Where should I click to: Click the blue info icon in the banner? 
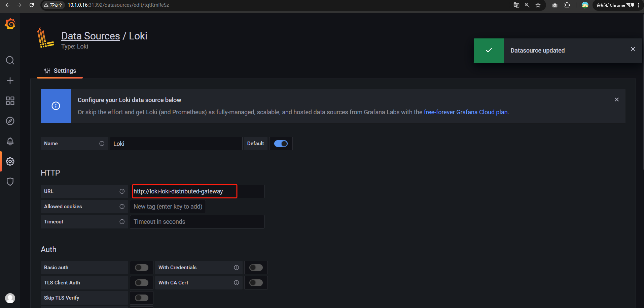[x=56, y=106]
